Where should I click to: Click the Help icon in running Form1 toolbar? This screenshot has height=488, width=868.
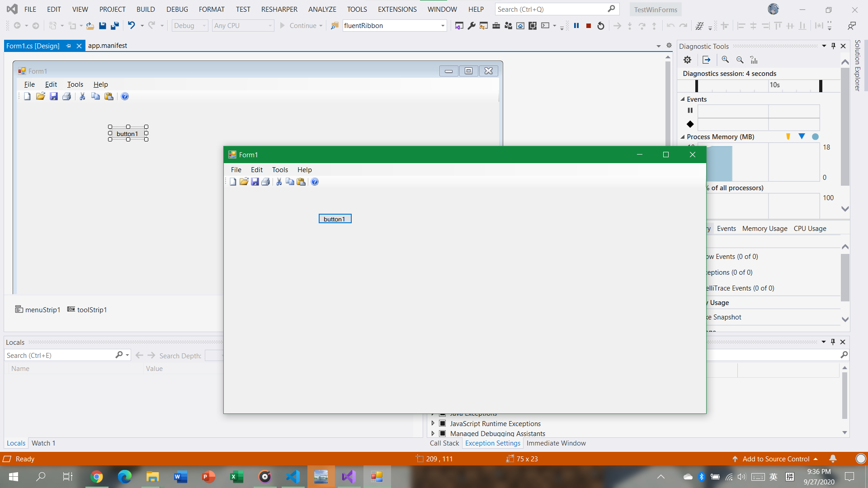315,182
